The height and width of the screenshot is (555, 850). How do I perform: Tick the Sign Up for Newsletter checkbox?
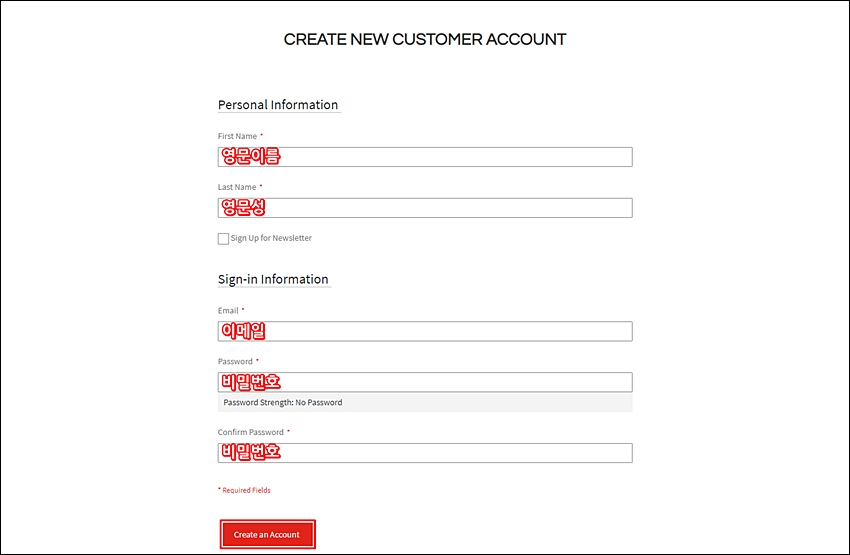click(223, 238)
